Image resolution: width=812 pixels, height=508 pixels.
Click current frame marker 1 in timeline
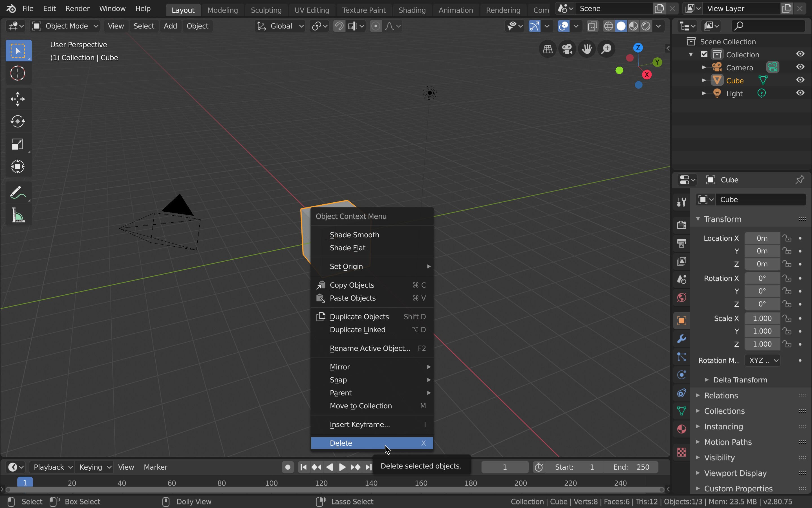25,483
